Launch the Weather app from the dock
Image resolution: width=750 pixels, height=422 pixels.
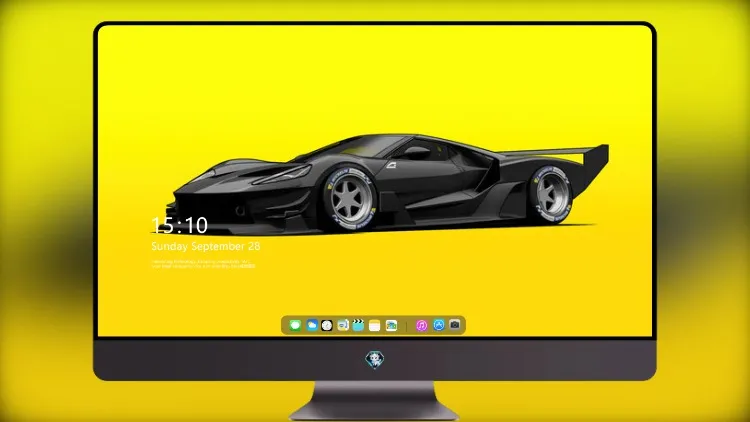pyautogui.click(x=312, y=325)
